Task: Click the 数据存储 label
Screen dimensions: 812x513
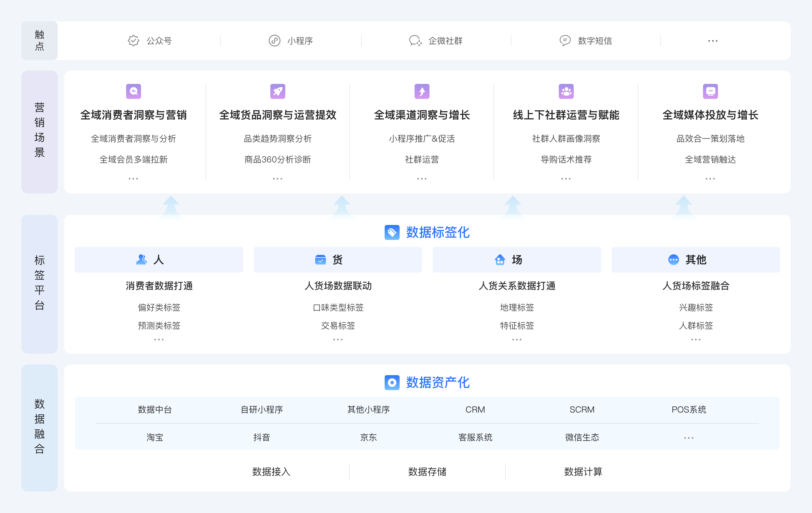Action: pos(427,472)
